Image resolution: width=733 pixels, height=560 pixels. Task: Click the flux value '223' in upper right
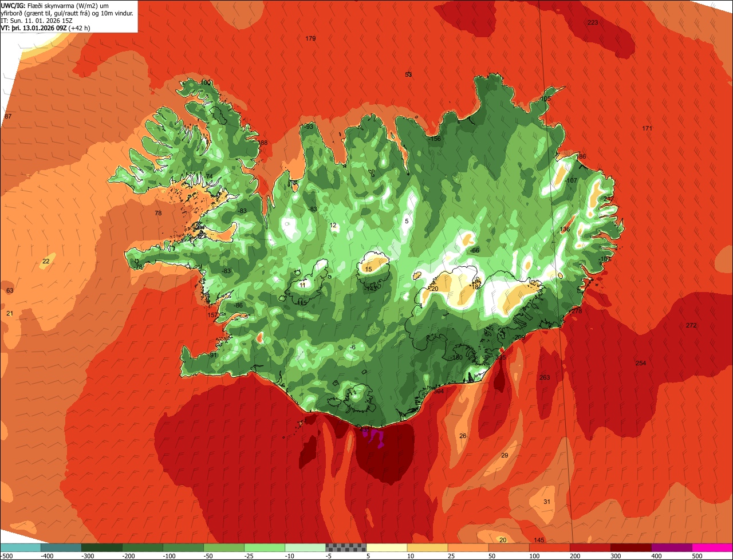[x=593, y=22]
